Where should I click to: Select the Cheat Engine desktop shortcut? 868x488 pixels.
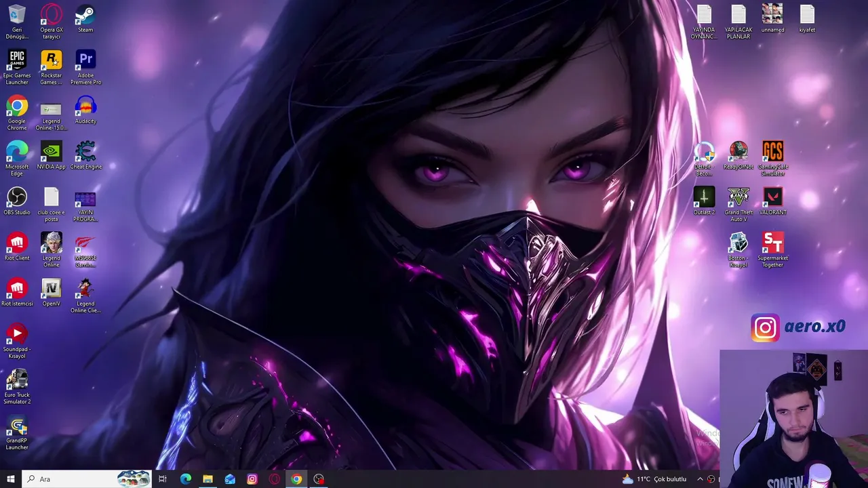click(x=85, y=155)
